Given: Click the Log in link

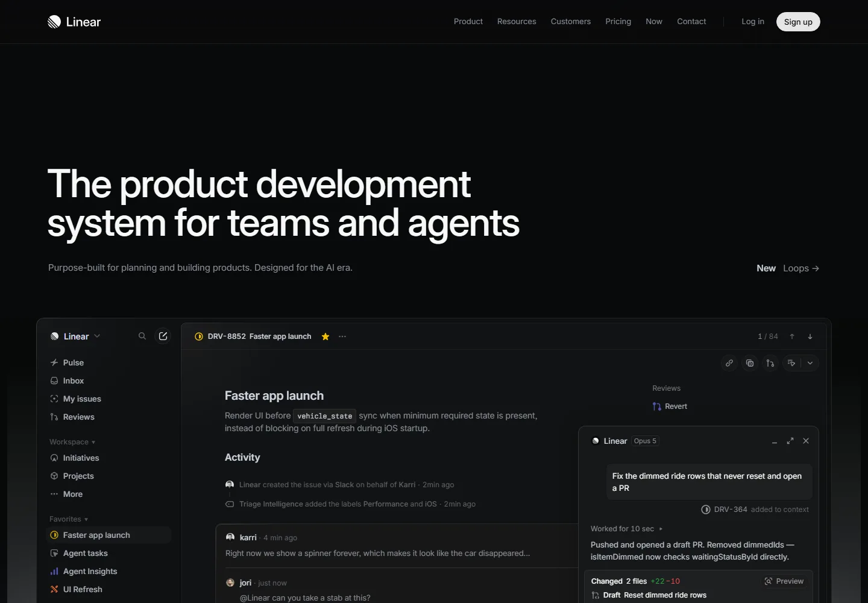Looking at the screenshot, I should pyautogui.click(x=753, y=22).
